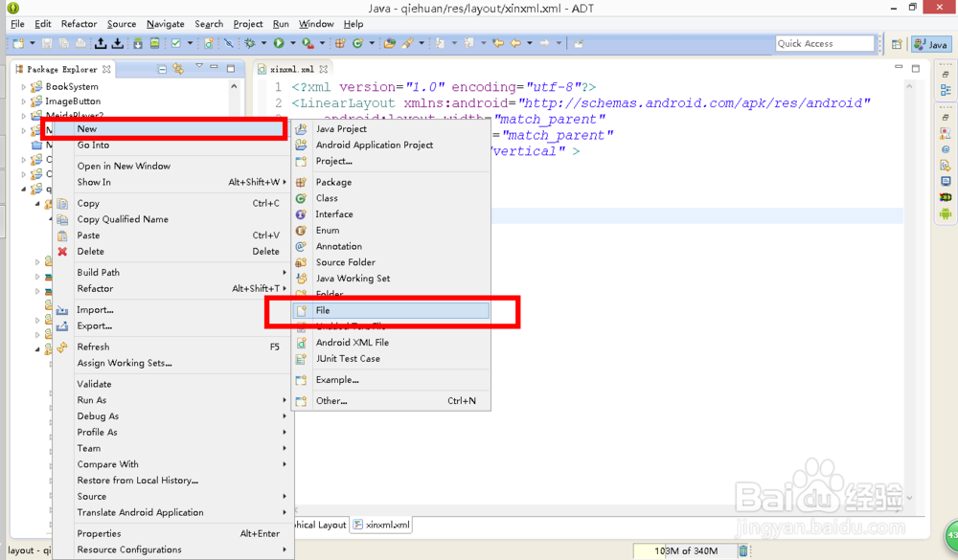Open the New Java Class dropdown arrow

click(372, 43)
